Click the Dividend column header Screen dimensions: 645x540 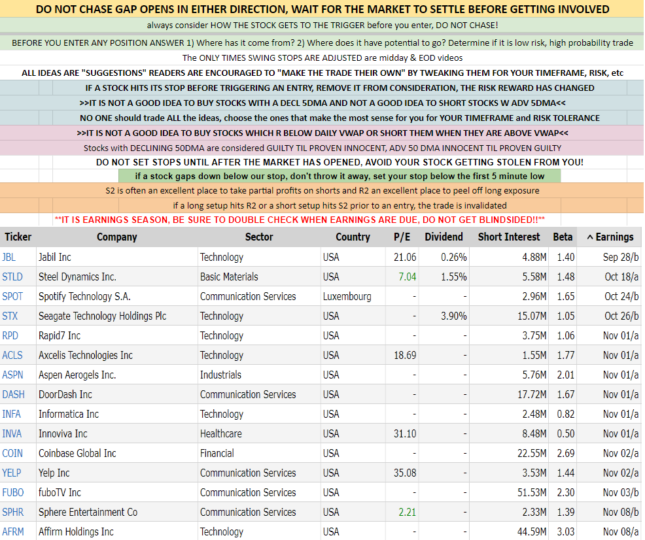[x=443, y=237]
